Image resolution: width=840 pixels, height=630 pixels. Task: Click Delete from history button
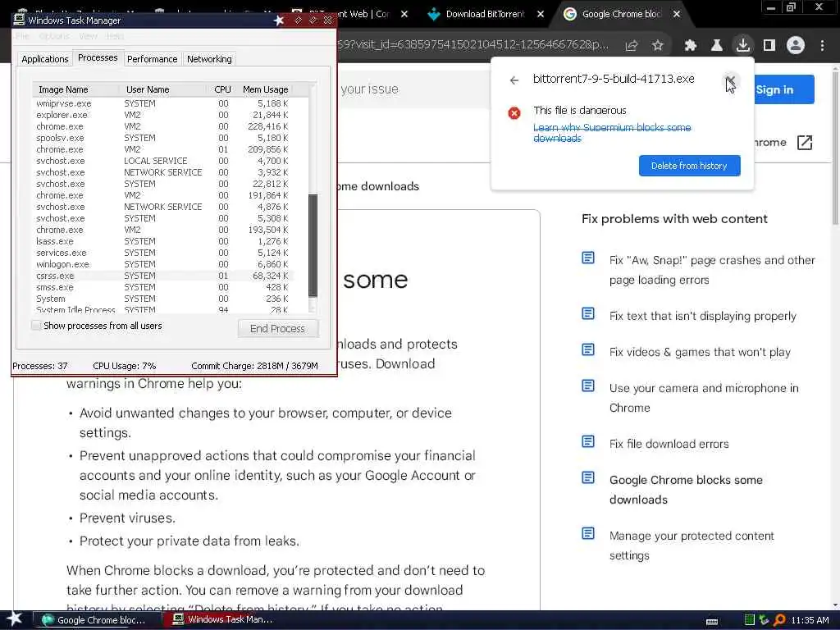click(689, 166)
